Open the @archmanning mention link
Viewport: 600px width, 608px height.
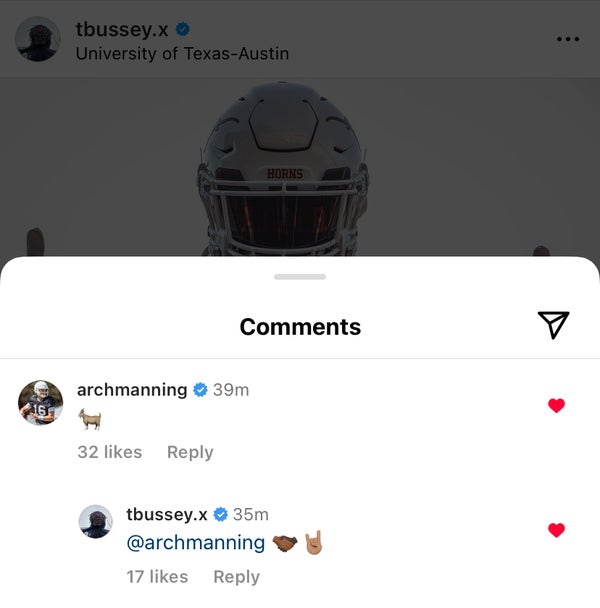click(x=196, y=543)
